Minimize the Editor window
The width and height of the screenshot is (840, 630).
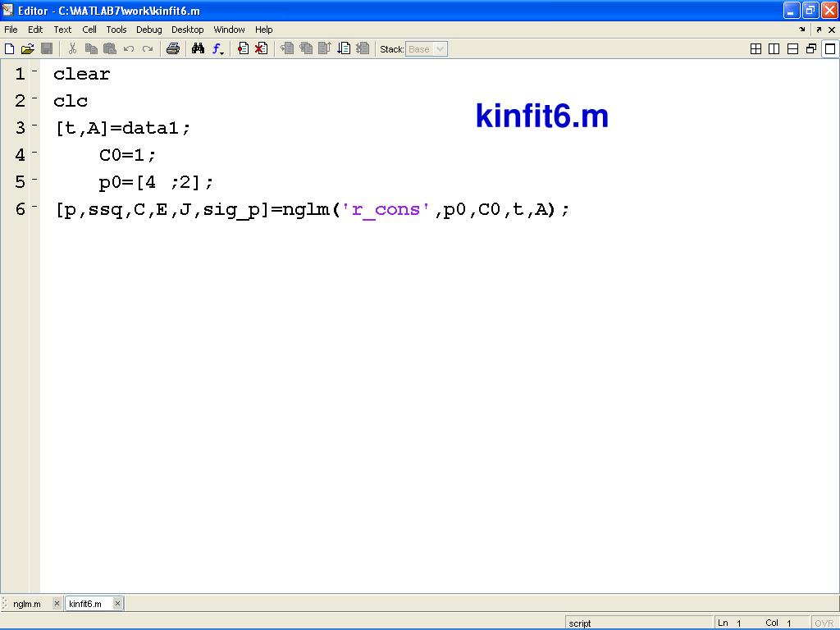(x=792, y=10)
